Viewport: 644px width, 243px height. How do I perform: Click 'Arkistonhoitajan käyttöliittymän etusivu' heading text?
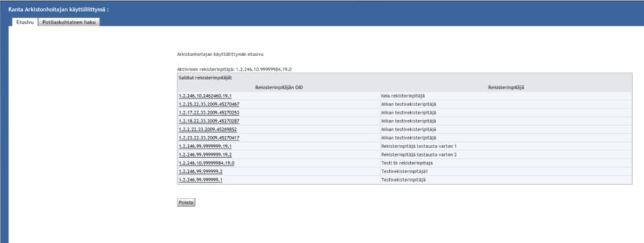[220, 54]
